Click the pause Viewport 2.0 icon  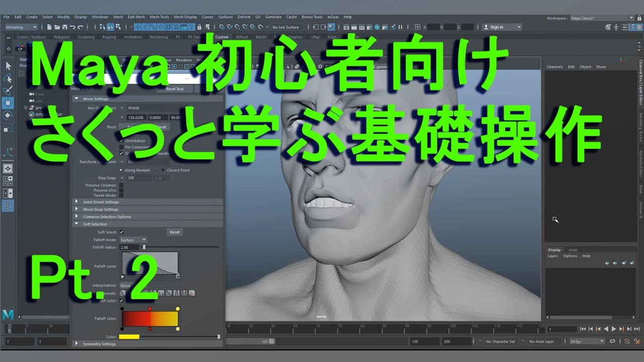(400, 27)
